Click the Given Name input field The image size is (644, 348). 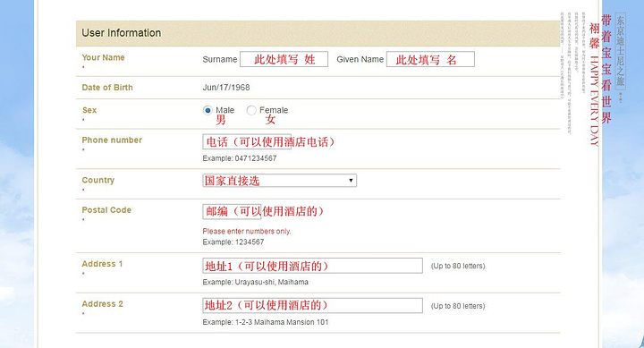[x=430, y=59]
